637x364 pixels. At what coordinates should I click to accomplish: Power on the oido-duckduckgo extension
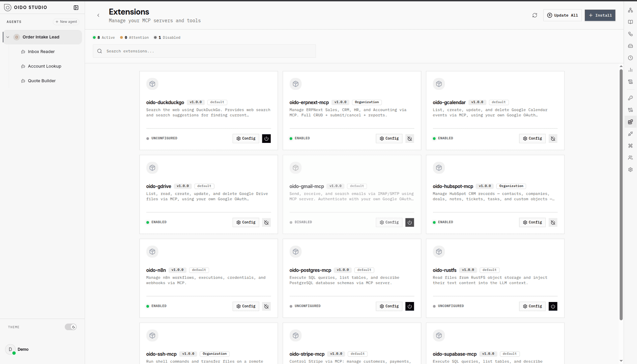[x=266, y=139]
